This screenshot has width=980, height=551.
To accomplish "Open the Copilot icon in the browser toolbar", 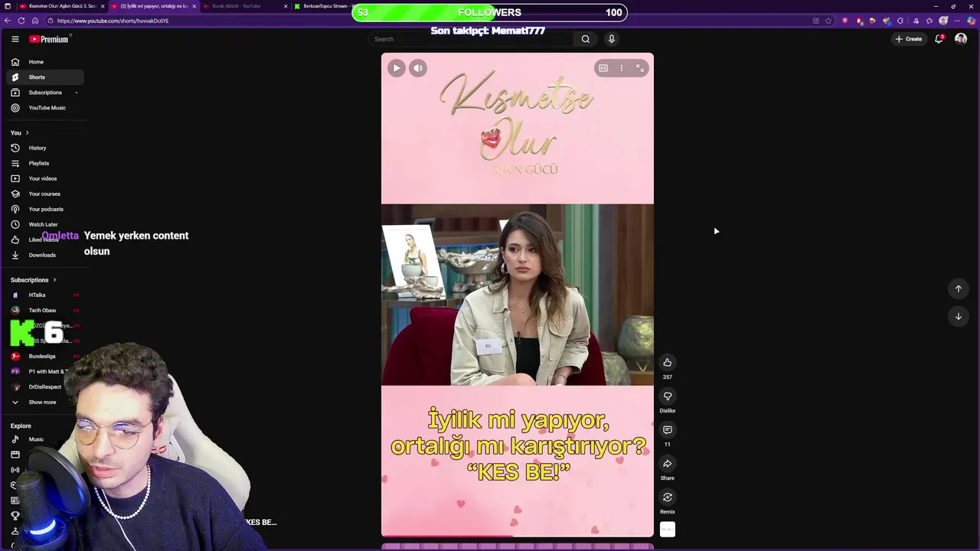I will point(972,21).
